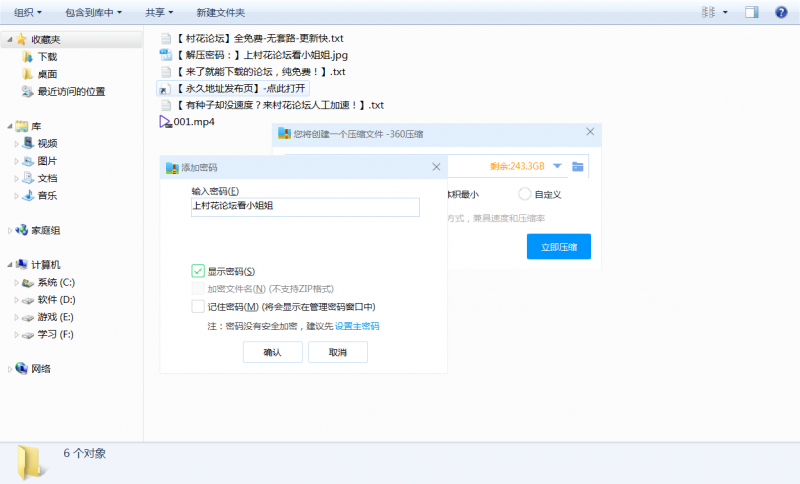This screenshot has width=800, height=484.
Task: Enable the 记住密码 checkbox
Action: click(198, 307)
